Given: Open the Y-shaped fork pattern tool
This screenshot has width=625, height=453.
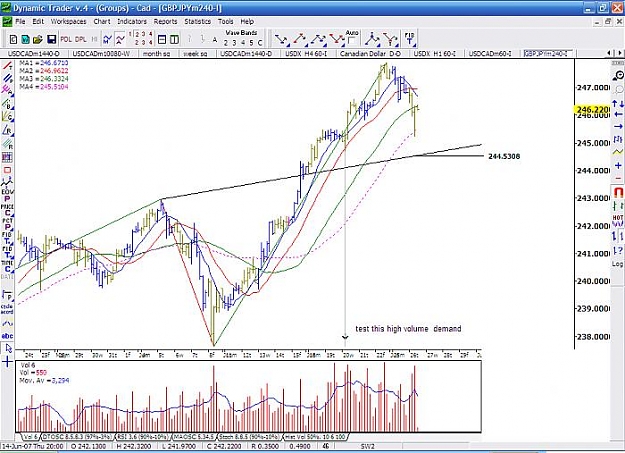Looking at the screenshot, I should [x=391, y=40].
